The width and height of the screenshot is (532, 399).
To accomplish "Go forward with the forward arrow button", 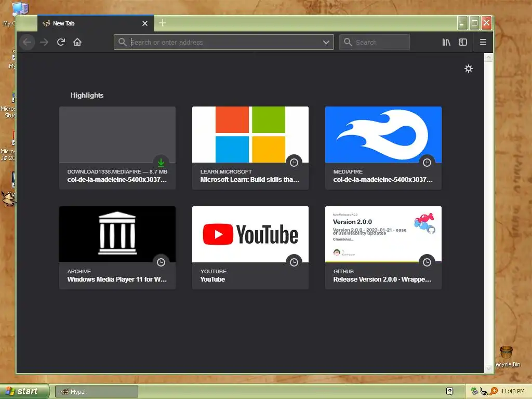I will (x=44, y=42).
